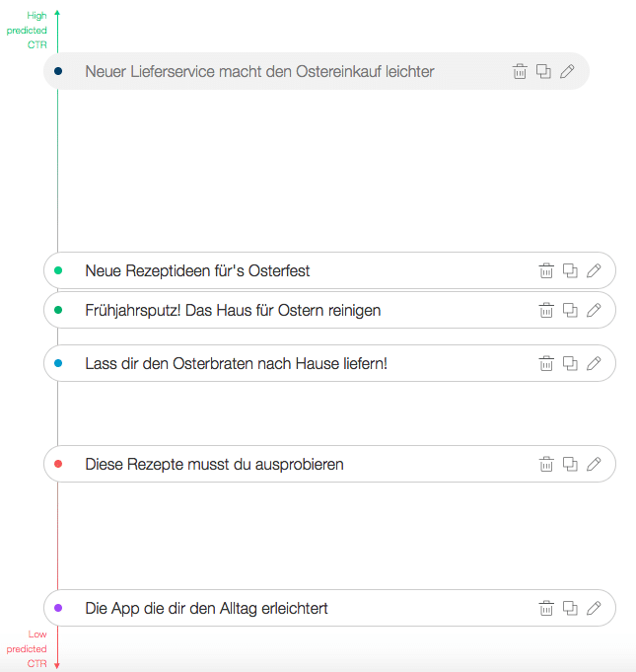The width and height of the screenshot is (636, 672).
Task: Select the 'Neue Rezeptideen für's Osterfest' headline text
Action: coord(197,270)
